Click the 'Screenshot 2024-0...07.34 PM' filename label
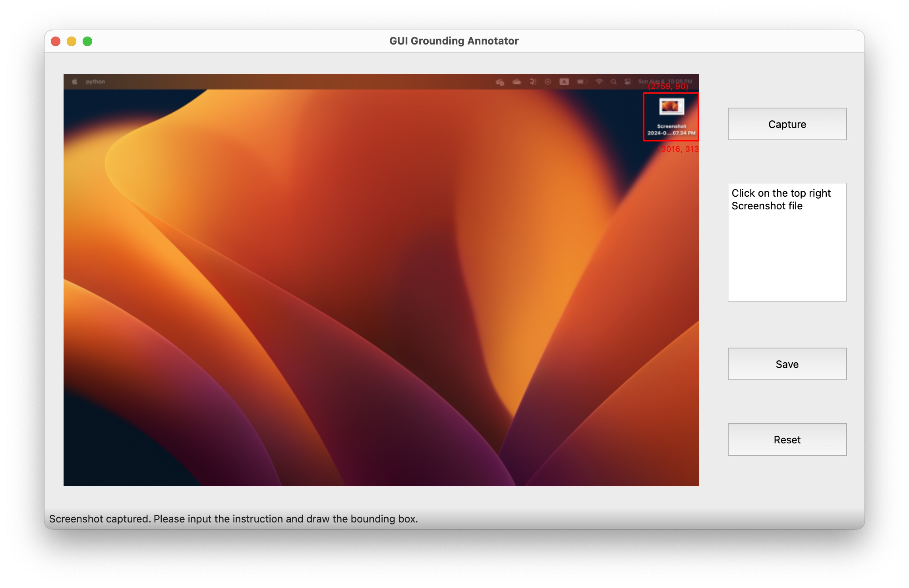This screenshot has width=909, height=588. 671,130
